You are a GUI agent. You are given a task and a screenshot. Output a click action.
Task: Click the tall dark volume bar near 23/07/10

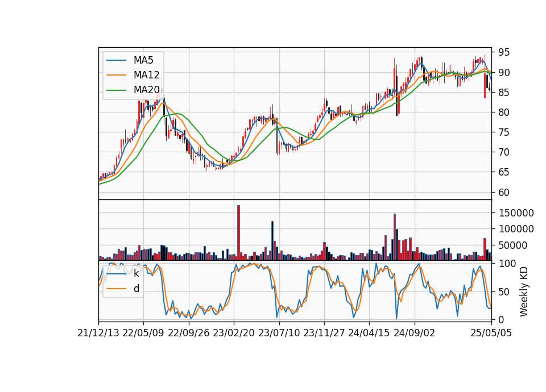click(x=272, y=241)
